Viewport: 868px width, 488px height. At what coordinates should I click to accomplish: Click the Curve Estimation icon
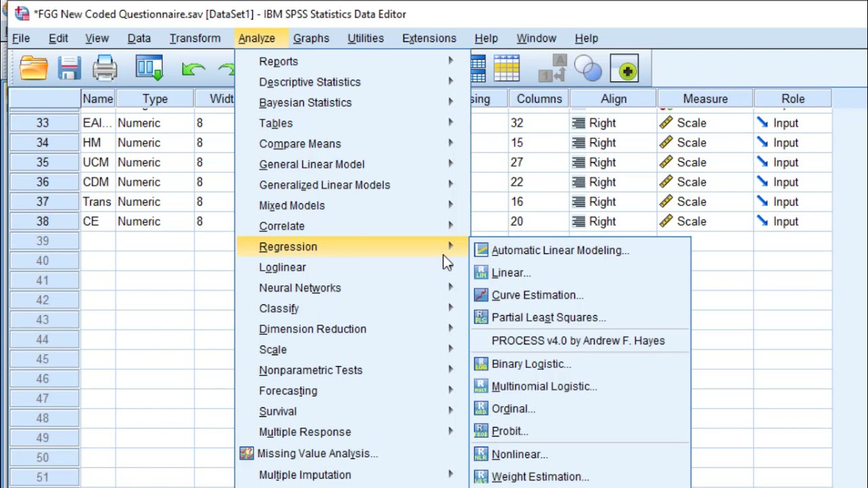(481, 295)
